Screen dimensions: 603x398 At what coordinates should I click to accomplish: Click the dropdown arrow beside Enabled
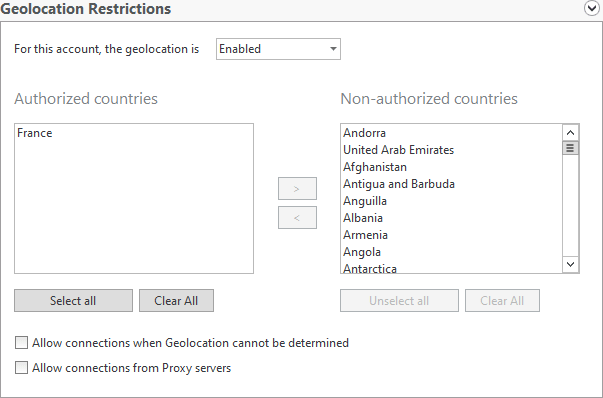pyautogui.click(x=333, y=49)
